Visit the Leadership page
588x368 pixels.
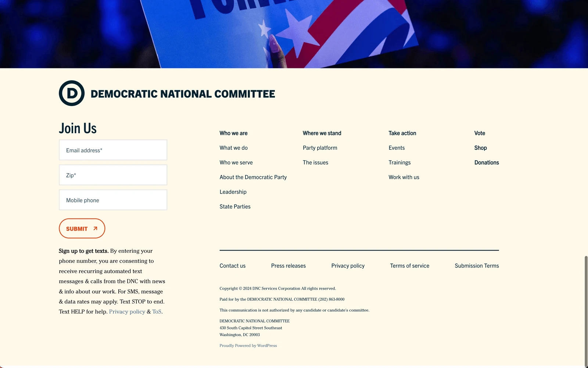click(233, 192)
